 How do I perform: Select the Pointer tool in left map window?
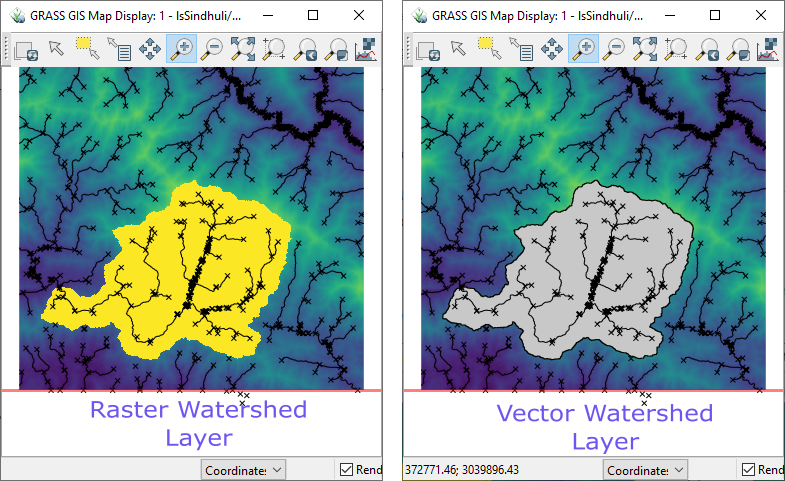tap(57, 48)
